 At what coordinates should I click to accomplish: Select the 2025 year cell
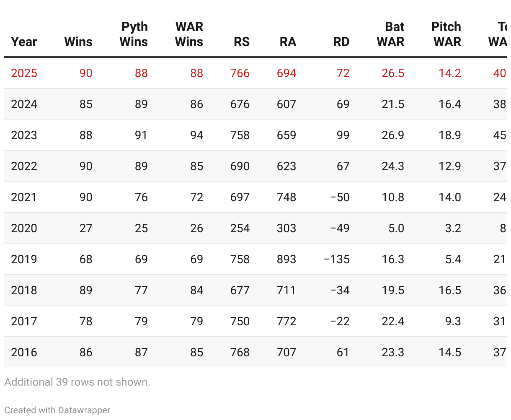[24, 73]
